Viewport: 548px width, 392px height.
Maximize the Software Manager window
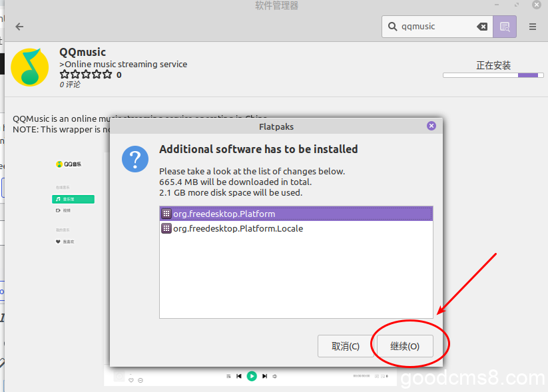tap(517, 5)
